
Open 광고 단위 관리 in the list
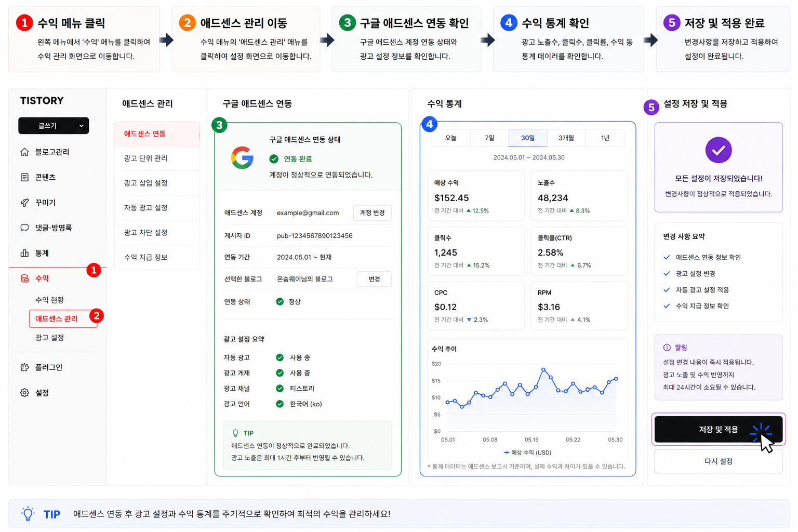coord(157,158)
